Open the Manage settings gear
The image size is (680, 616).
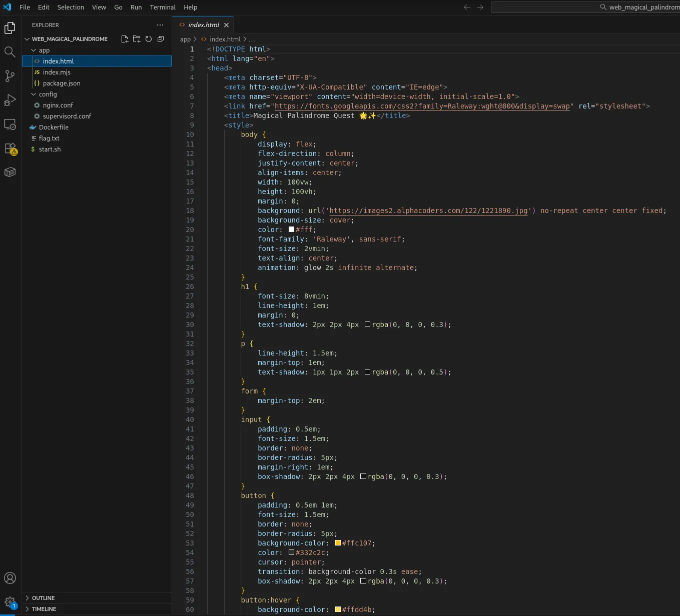[10, 602]
